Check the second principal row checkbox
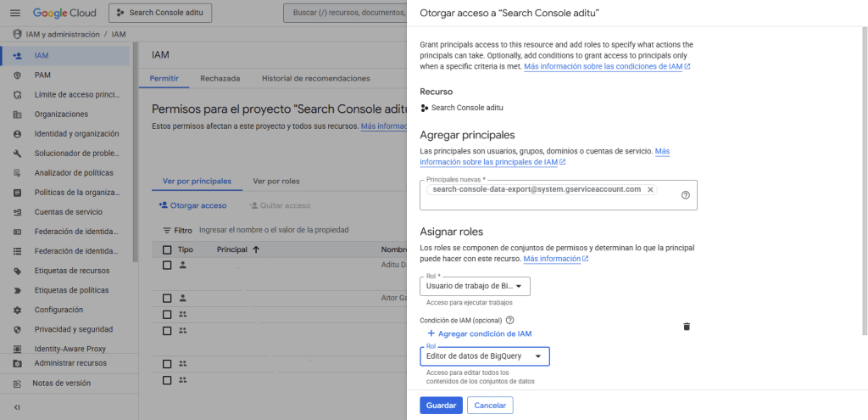The image size is (868, 420). point(167,299)
